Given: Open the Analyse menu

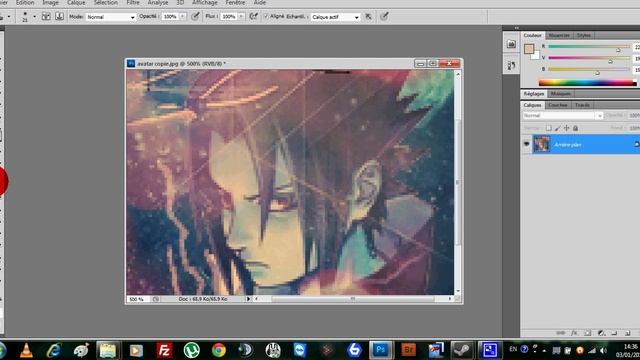Looking at the screenshot, I should [158, 2].
